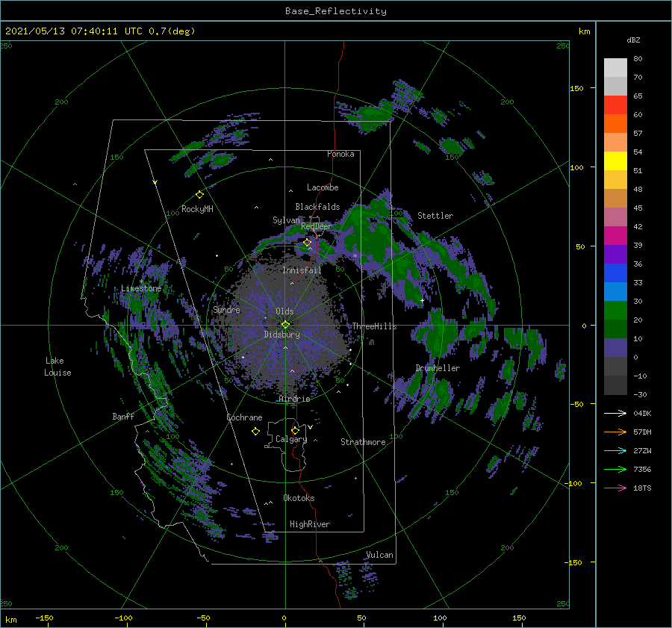Click the Lake Louise label
The width and height of the screenshot is (672, 628).
pos(57,367)
